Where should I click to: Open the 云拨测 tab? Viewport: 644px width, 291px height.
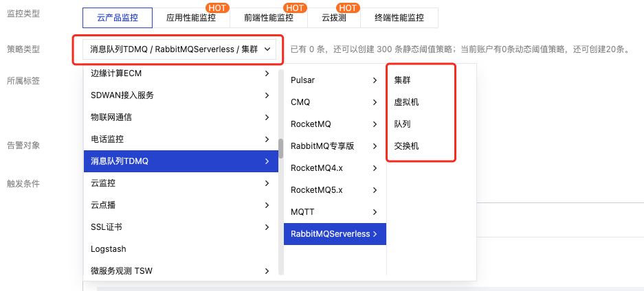tap(334, 18)
